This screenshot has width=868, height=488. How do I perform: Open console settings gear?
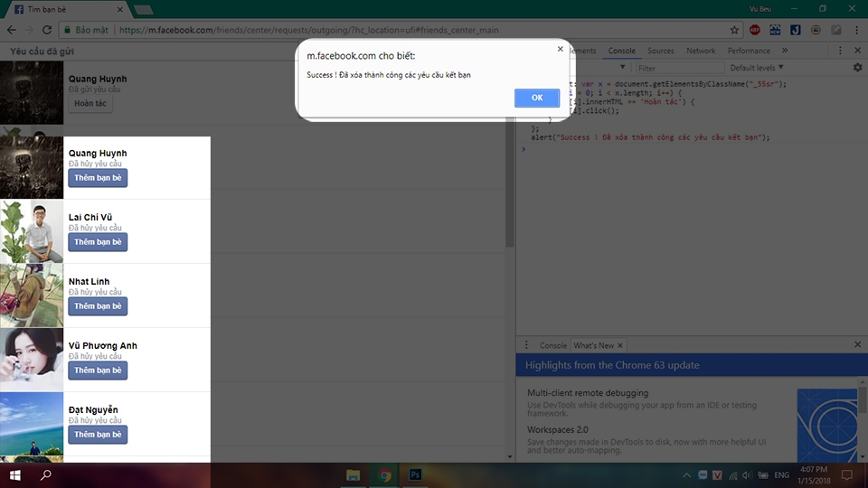pos(857,68)
